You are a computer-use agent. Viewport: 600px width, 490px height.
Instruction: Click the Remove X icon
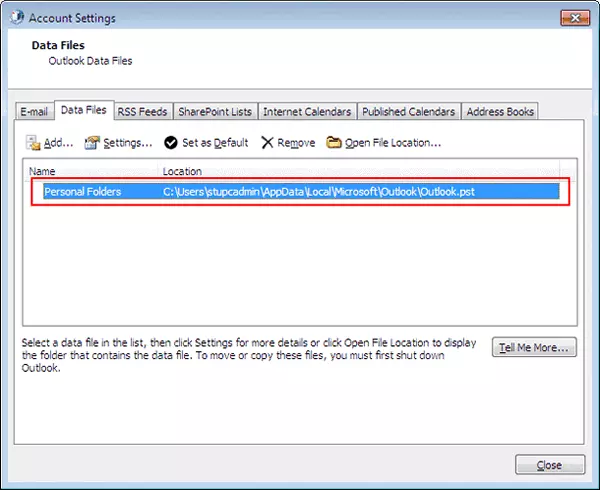(x=267, y=143)
